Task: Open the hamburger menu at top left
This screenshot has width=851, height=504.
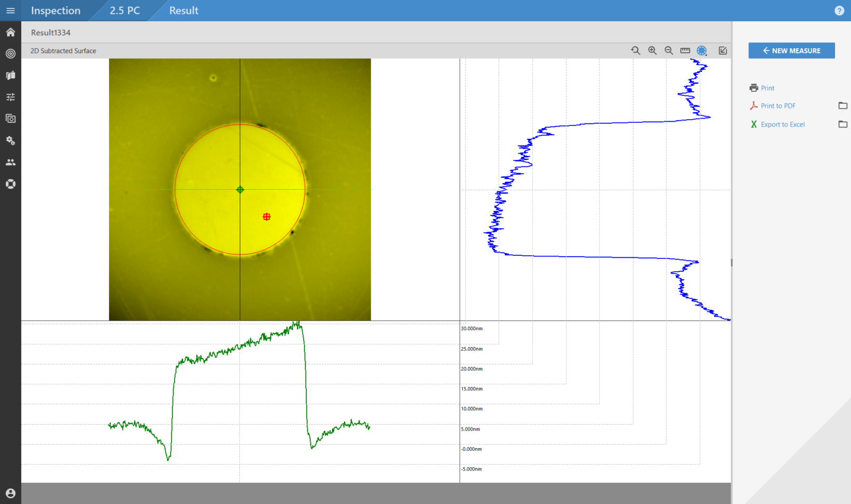Action: click(10, 11)
